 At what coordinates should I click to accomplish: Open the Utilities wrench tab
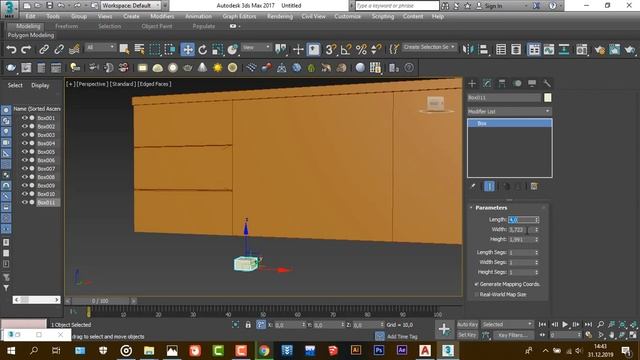pyautogui.click(x=547, y=84)
